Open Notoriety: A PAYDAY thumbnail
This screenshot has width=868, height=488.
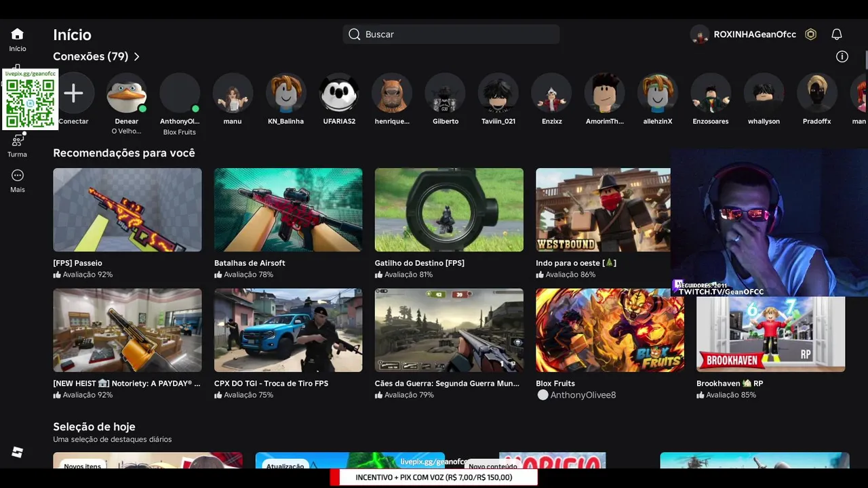pyautogui.click(x=127, y=330)
